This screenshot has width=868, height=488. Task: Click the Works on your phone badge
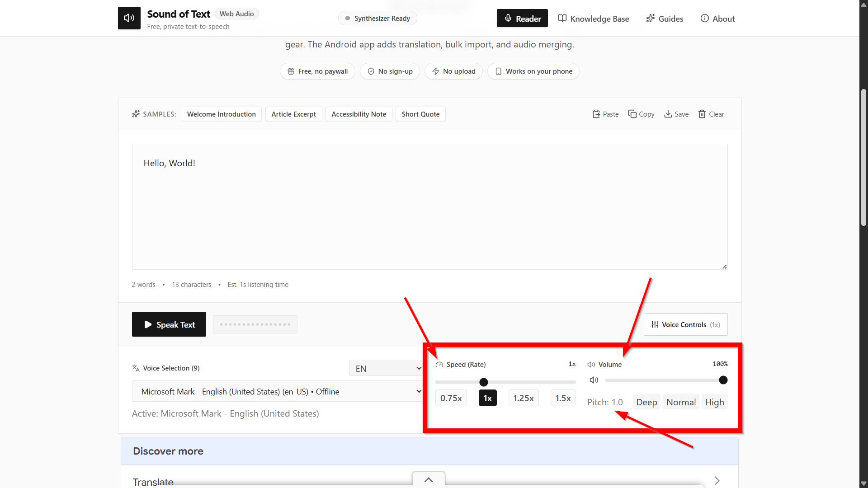(533, 71)
